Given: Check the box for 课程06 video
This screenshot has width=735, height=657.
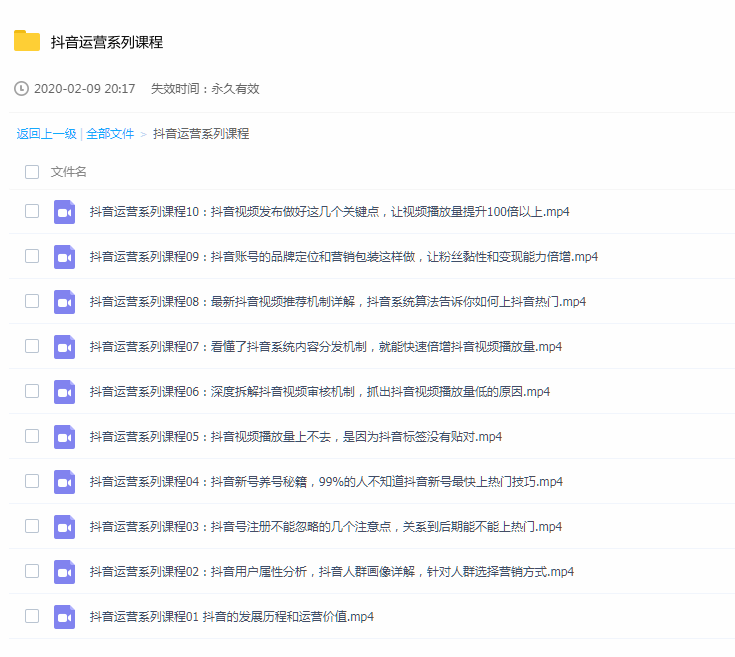Looking at the screenshot, I should [x=32, y=391].
